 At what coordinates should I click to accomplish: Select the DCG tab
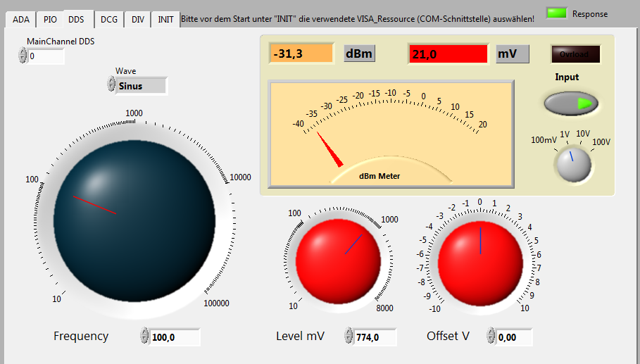click(x=108, y=20)
